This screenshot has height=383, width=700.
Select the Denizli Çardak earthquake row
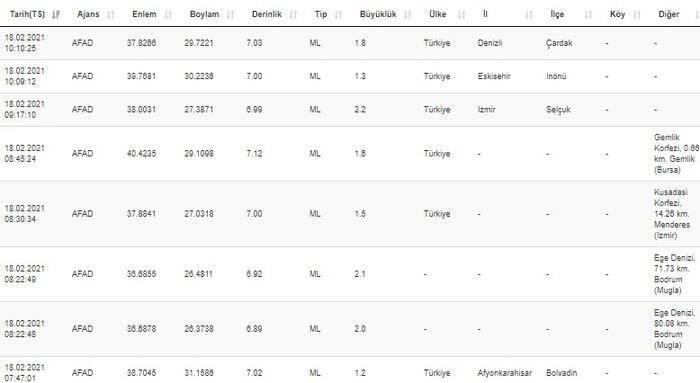[350, 43]
